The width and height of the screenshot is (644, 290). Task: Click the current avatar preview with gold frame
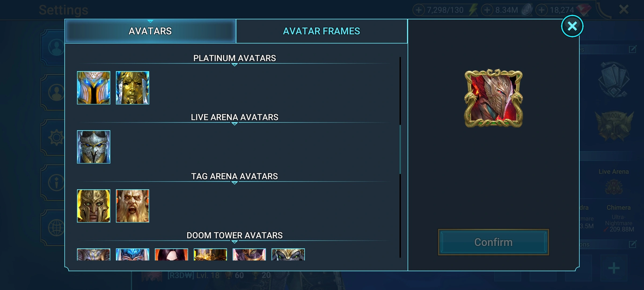493,98
